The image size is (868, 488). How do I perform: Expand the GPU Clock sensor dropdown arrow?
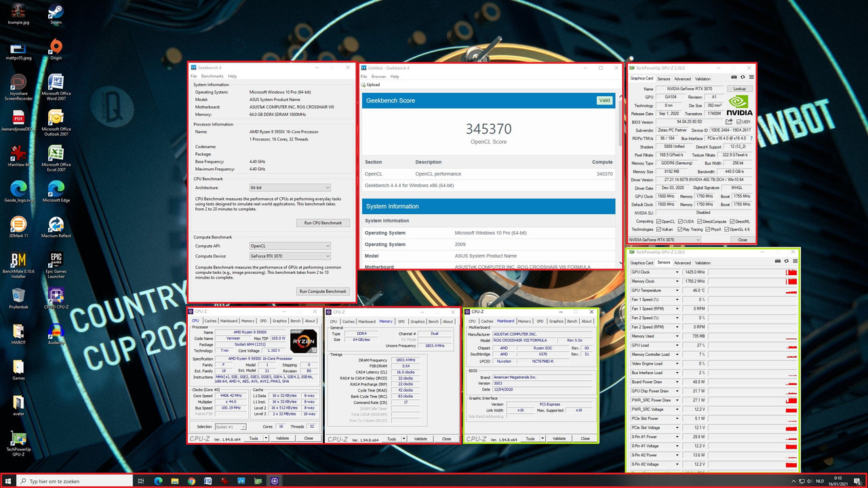676,272
